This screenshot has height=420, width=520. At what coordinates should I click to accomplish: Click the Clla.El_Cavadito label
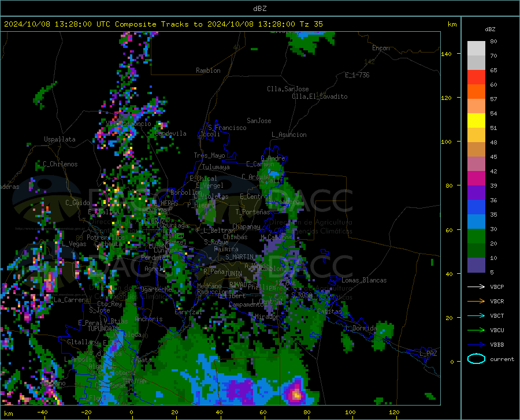click(320, 96)
